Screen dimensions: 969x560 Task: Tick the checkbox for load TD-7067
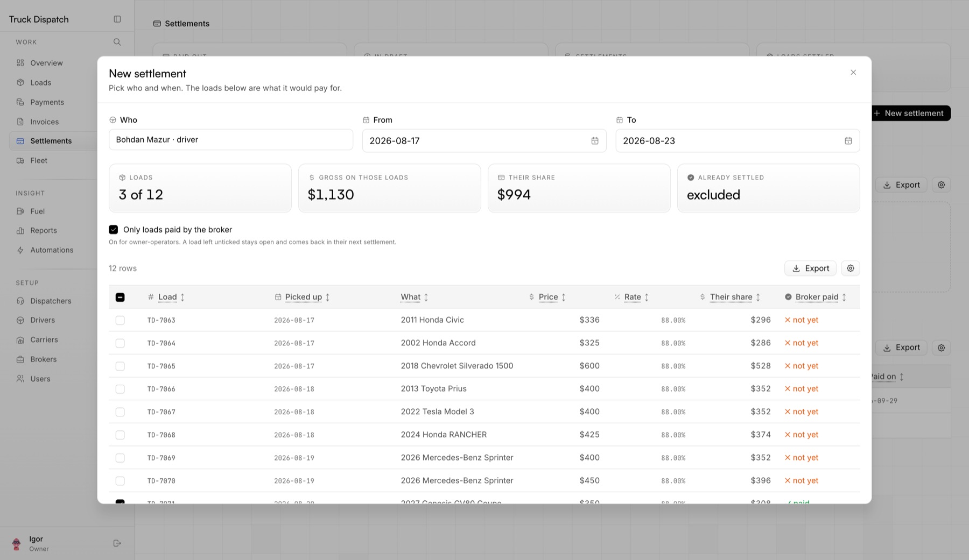click(x=120, y=412)
